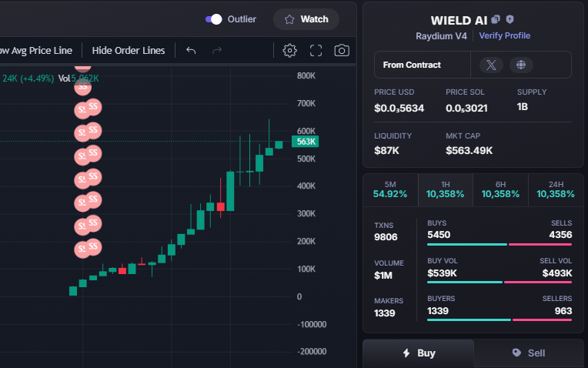
Task: Click the liquidity value $87K
Action: (386, 150)
